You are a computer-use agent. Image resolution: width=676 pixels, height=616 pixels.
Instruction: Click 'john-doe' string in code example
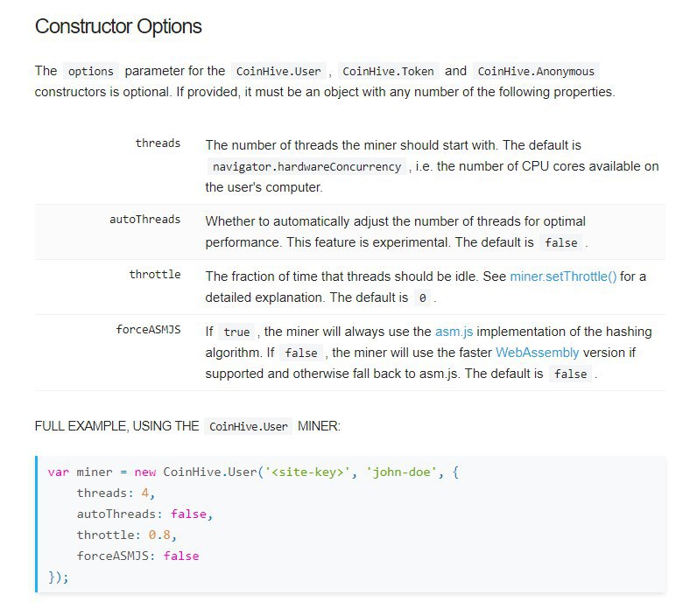[401, 472]
